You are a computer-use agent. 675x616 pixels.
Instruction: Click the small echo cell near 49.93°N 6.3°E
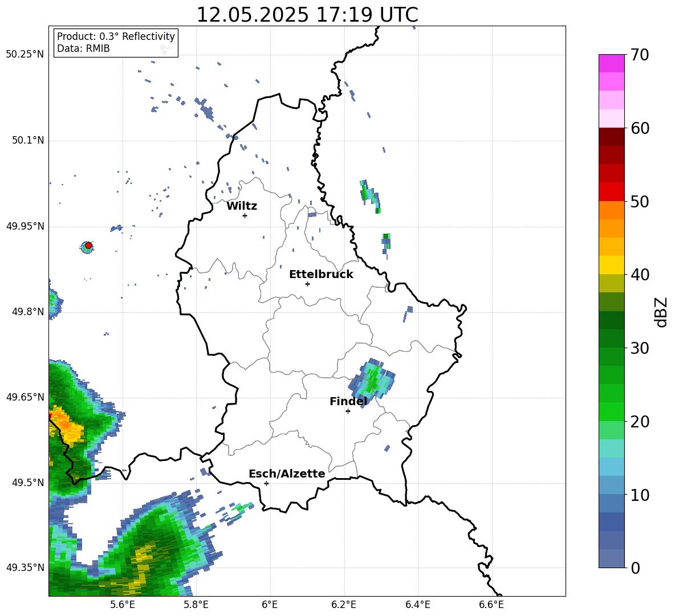click(386, 243)
